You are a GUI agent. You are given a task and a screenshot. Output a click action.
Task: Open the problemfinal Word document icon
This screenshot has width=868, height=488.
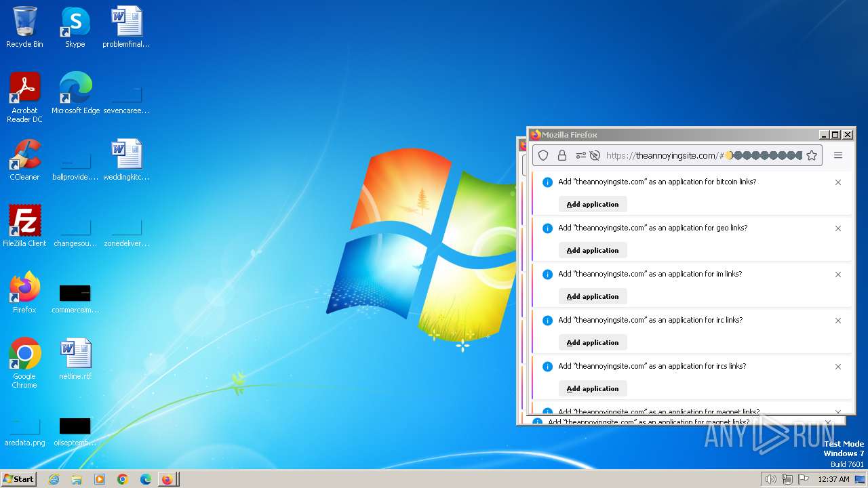(x=126, y=27)
